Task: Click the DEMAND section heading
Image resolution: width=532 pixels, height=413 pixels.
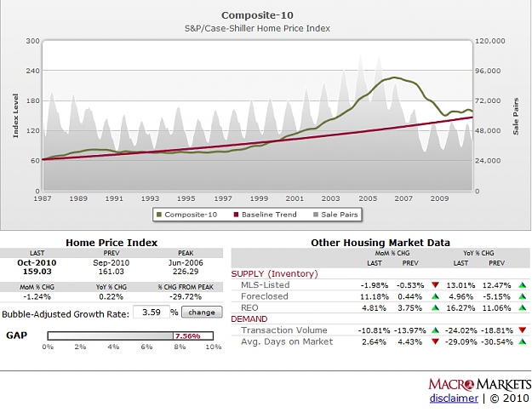Action: click(x=249, y=319)
